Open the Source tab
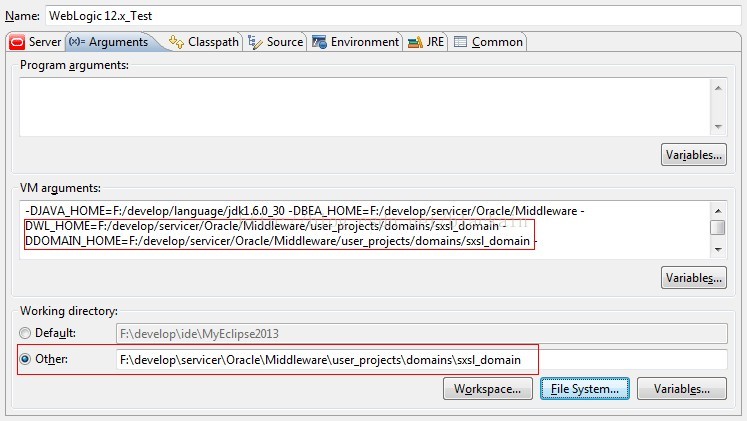747x421 pixels. (x=276, y=42)
